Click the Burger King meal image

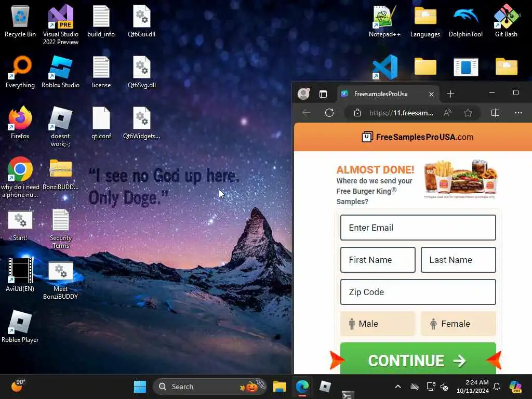[460, 178]
